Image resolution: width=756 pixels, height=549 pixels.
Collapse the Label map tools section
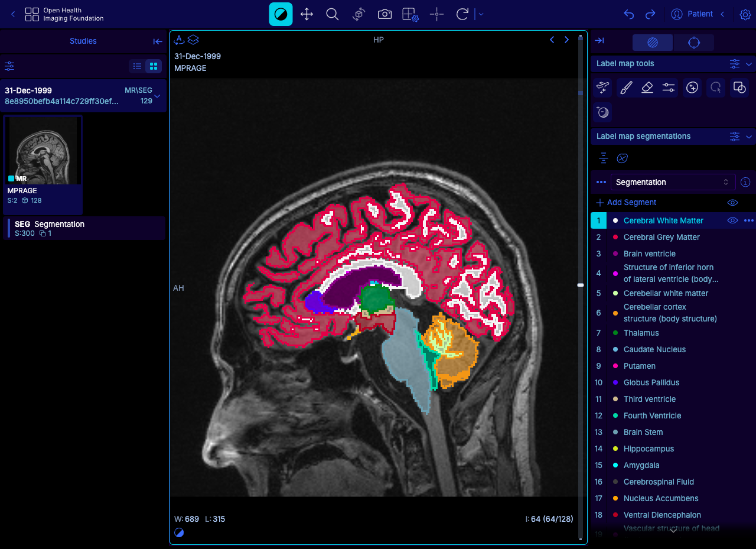[749, 64]
